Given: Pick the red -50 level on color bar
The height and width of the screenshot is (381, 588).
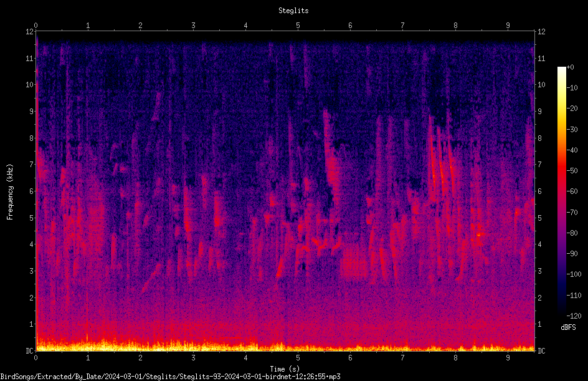Looking at the screenshot, I should (x=561, y=170).
